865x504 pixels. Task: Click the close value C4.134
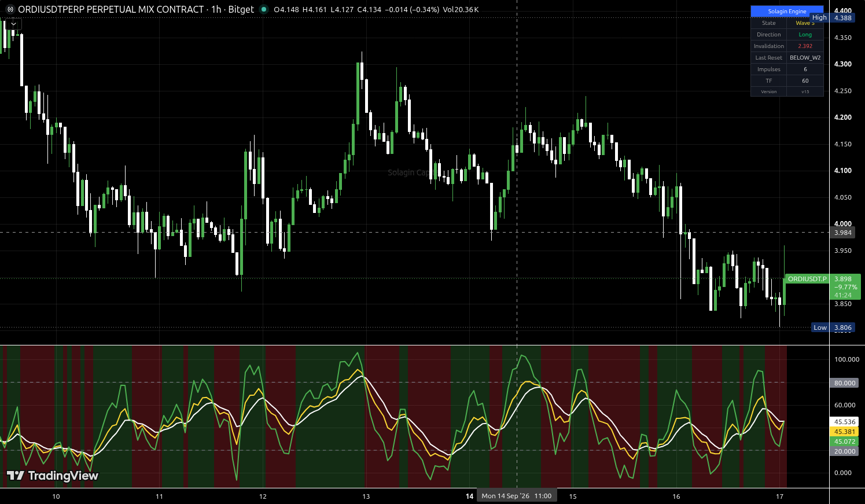point(369,10)
